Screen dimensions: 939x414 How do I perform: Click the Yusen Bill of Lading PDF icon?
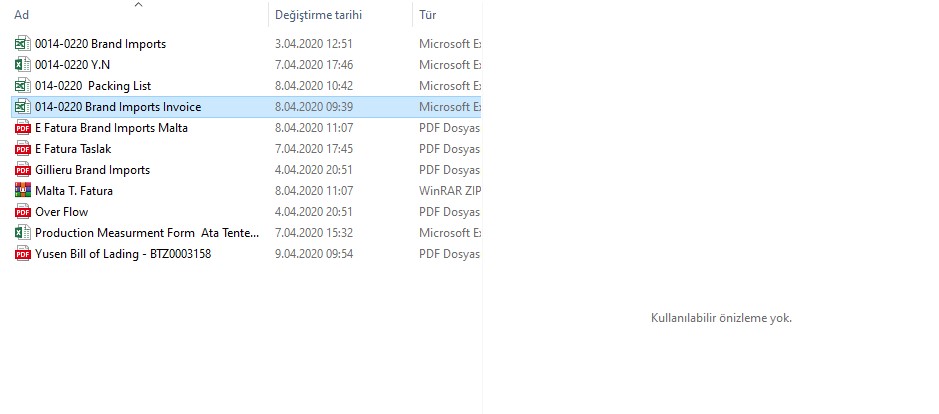(x=23, y=253)
